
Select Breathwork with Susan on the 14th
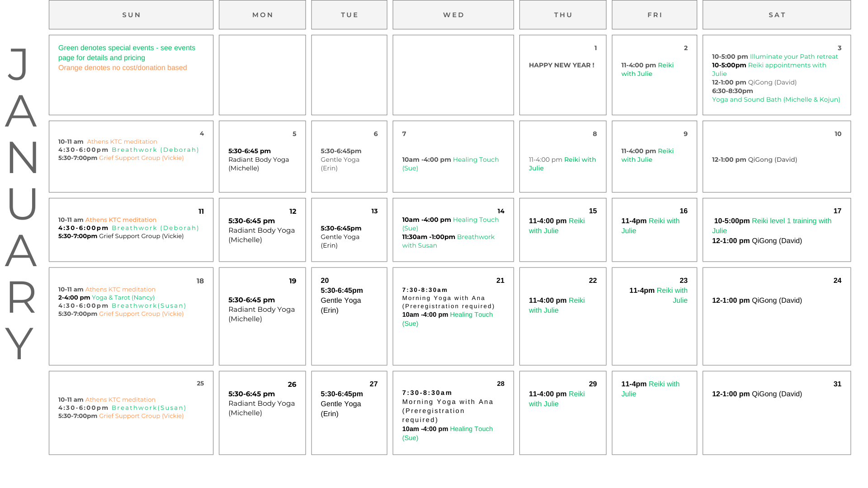(475, 237)
